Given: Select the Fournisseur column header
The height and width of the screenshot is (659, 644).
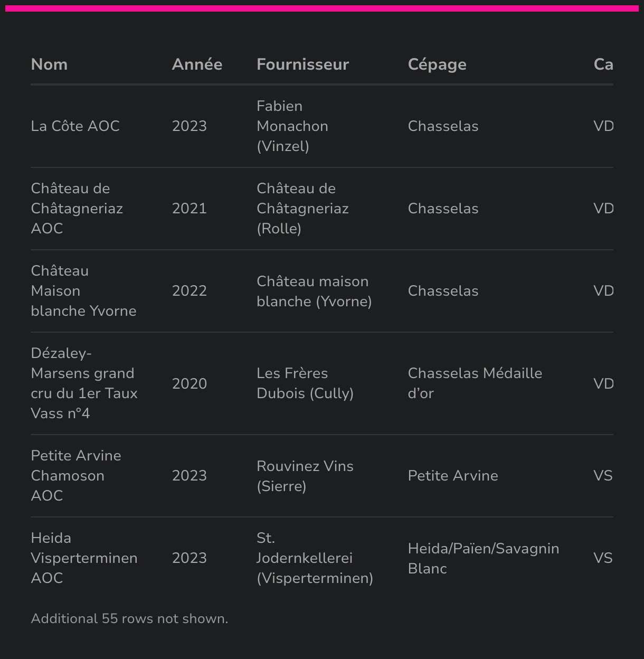Looking at the screenshot, I should click(302, 64).
